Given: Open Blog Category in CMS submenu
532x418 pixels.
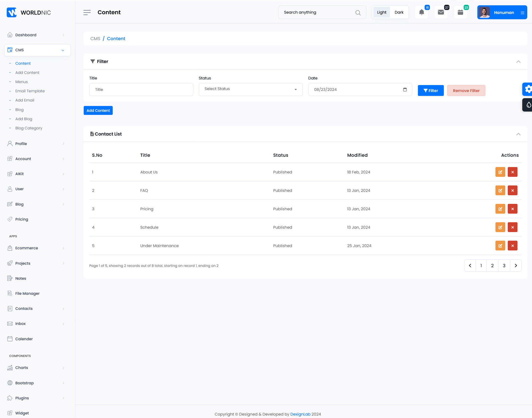Looking at the screenshot, I should [29, 128].
